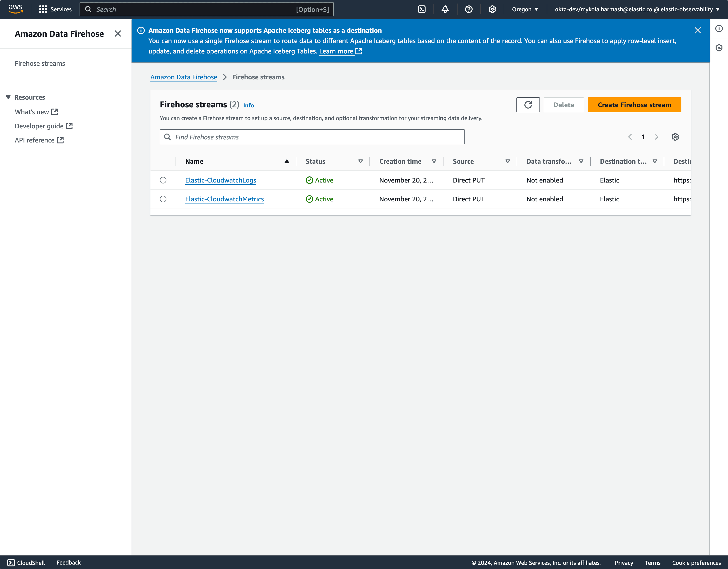
Task: Click the Find Firehose streams search field
Action: point(312,137)
